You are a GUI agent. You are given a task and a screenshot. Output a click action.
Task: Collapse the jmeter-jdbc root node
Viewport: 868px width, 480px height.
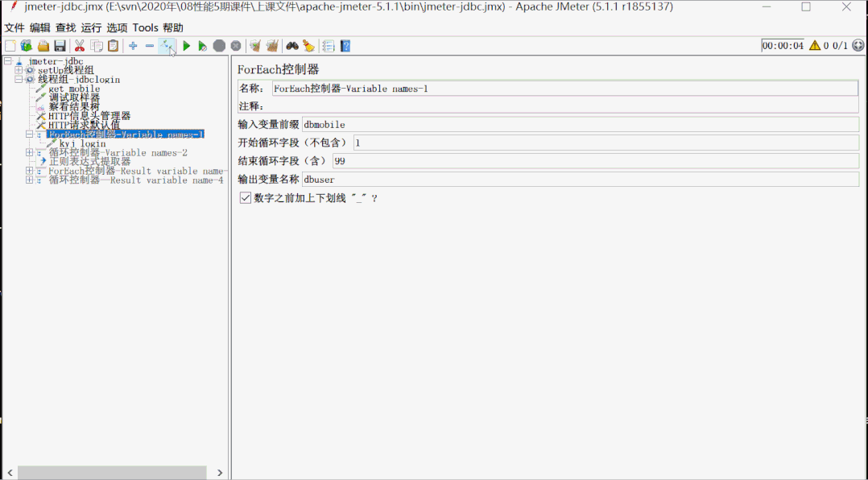pos(8,61)
